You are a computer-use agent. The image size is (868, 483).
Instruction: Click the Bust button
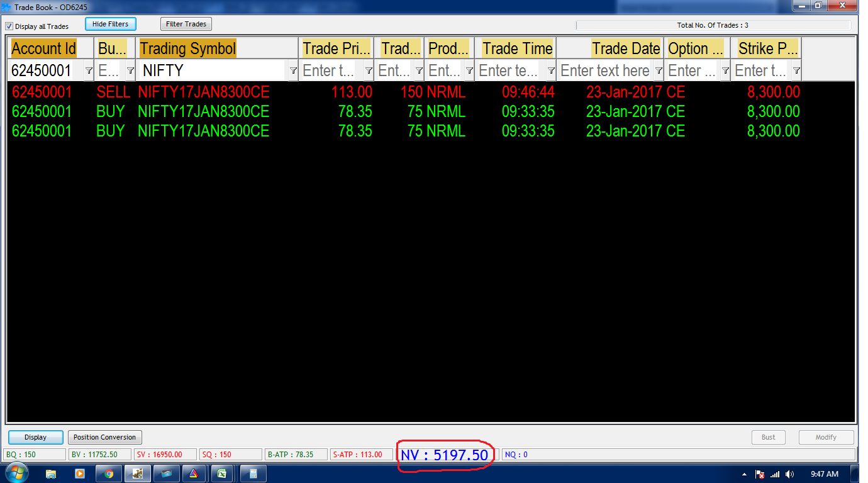(768, 437)
